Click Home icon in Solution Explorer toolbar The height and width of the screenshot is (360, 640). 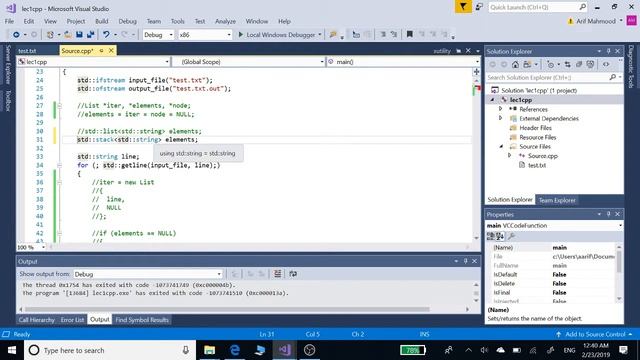[515, 64]
